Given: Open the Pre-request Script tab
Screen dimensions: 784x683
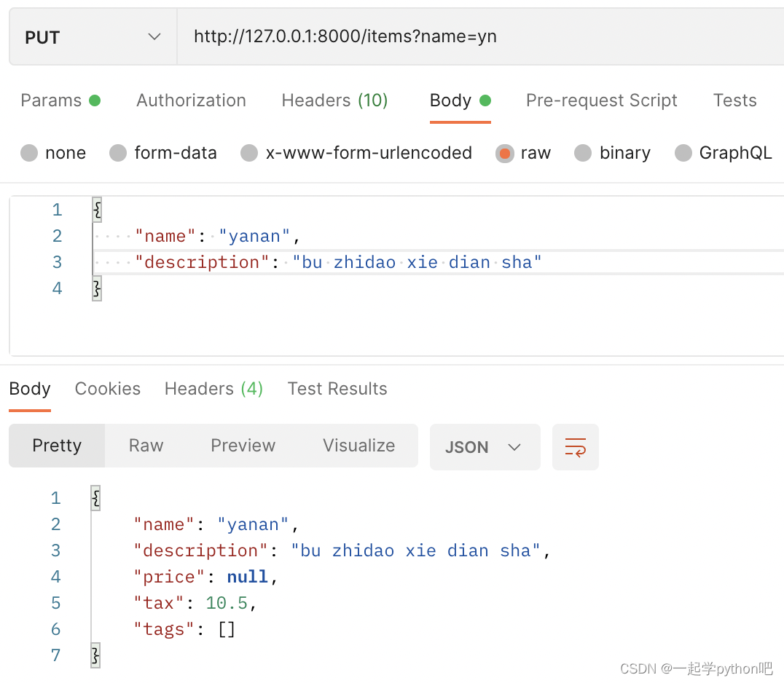Looking at the screenshot, I should coord(602,100).
